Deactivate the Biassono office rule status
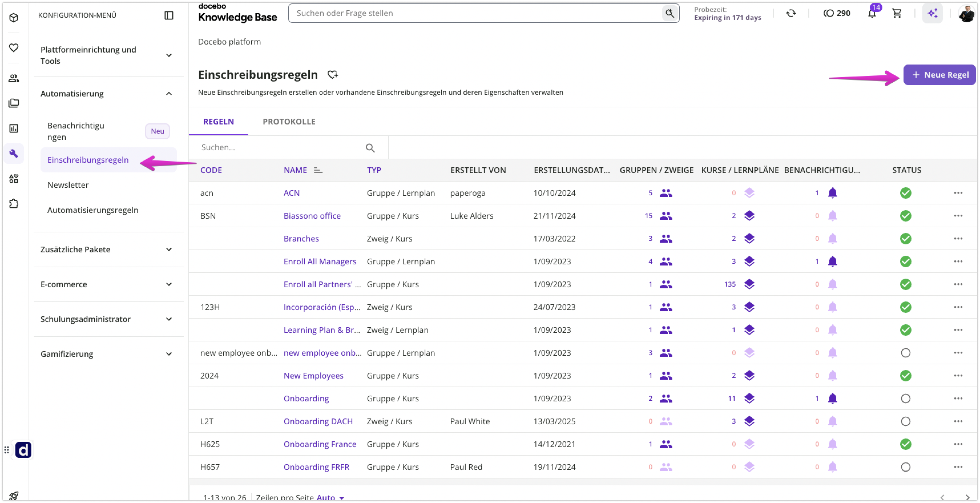This screenshot has height=503, width=980. 905,216
